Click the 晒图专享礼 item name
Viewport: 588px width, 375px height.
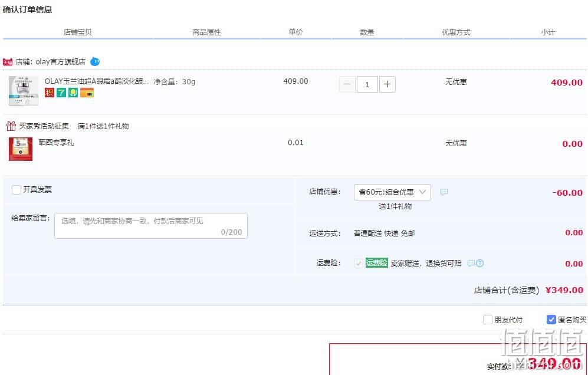click(56, 143)
